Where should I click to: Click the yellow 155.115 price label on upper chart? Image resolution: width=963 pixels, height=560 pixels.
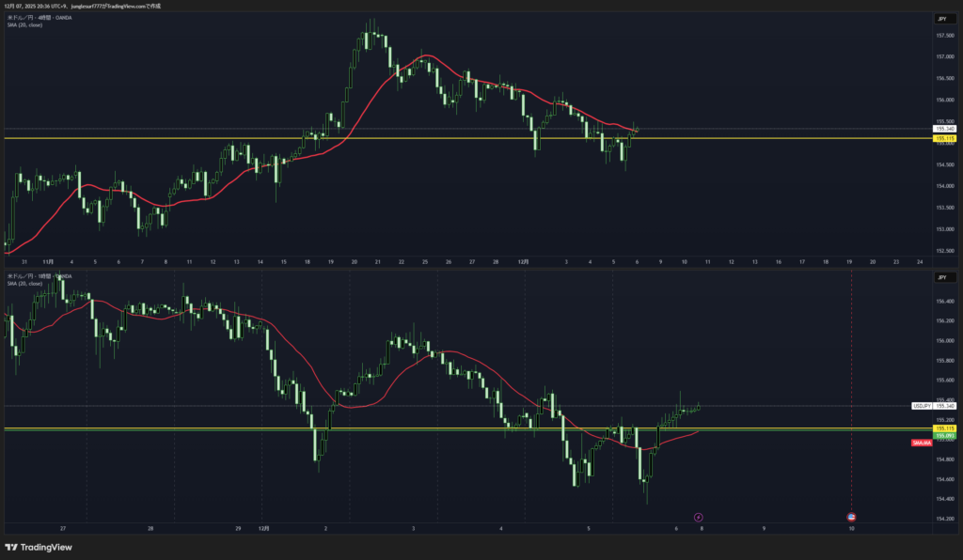[x=943, y=139]
